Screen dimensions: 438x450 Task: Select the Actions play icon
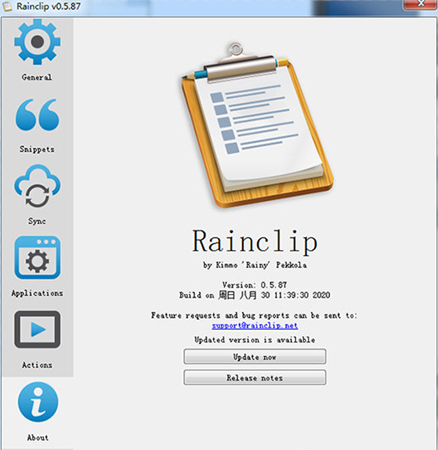click(37, 330)
